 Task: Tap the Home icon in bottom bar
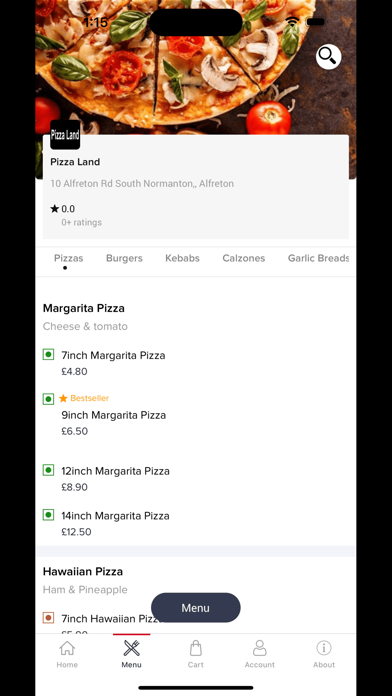tap(67, 648)
